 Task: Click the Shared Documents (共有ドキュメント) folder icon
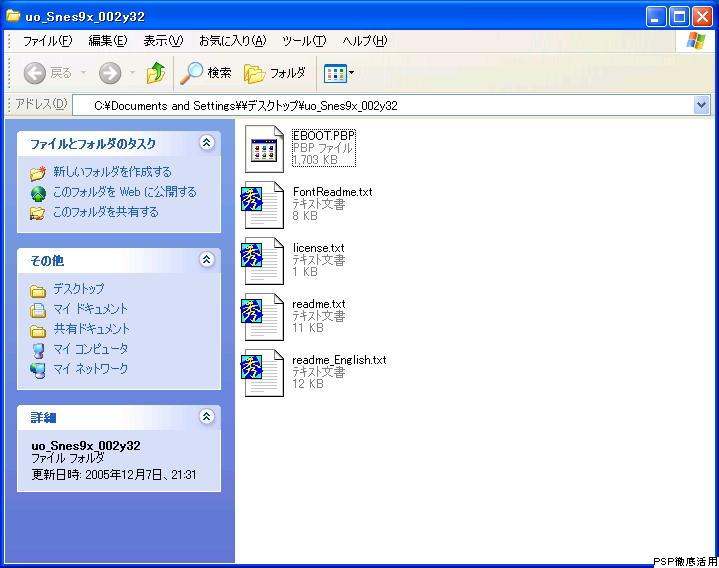pos(38,331)
